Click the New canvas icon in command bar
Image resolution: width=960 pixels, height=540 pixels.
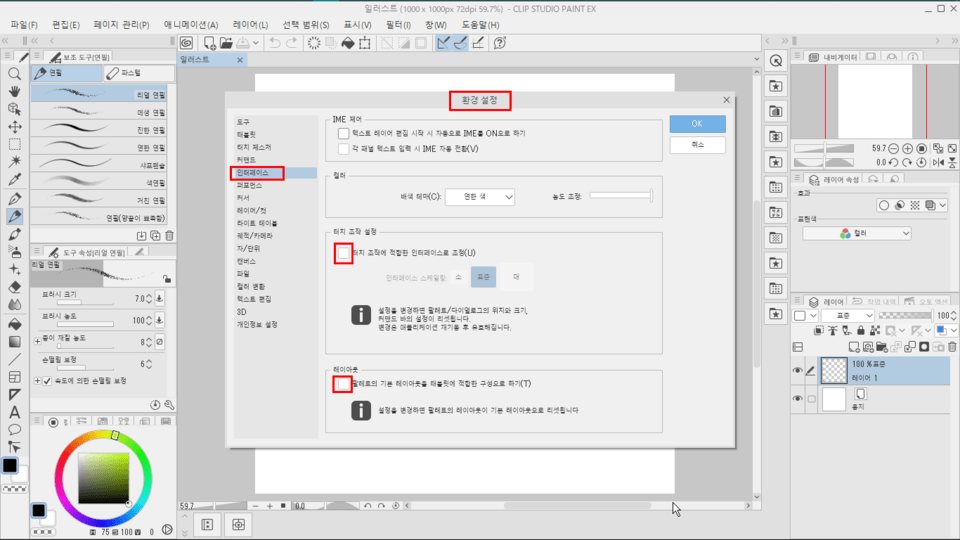coord(209,43)
